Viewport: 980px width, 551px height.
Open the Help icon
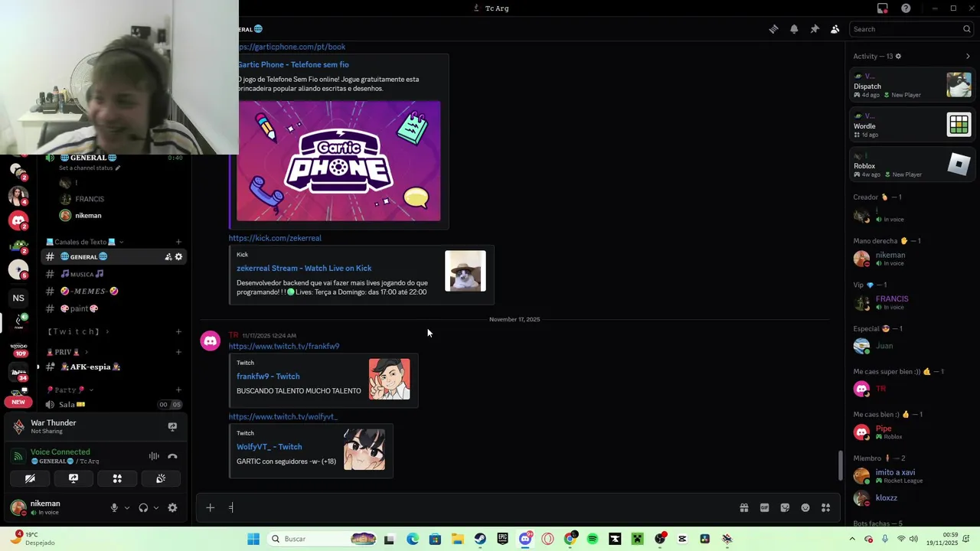pos(906,8)
